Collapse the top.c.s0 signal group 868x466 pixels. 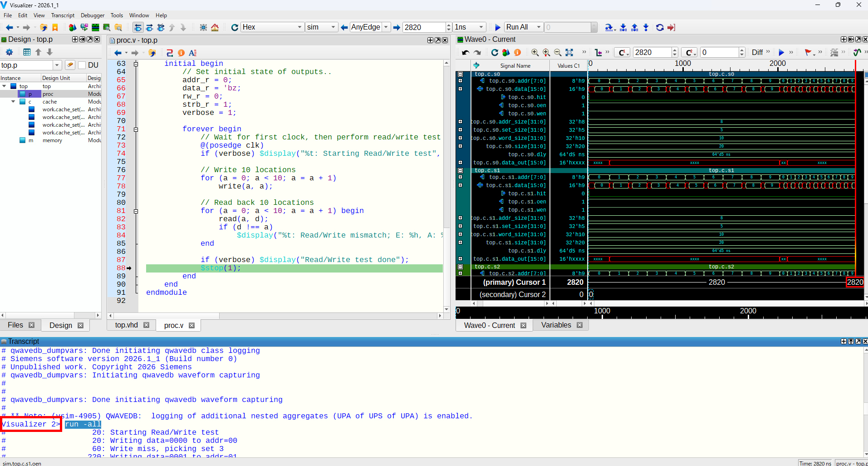click(x=460, y=74)
